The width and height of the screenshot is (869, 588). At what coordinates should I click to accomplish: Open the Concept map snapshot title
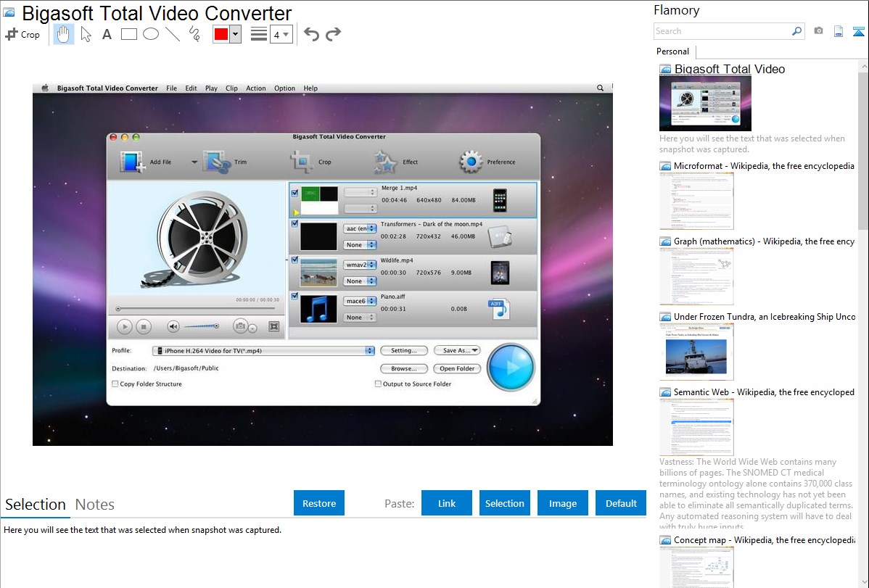(x=764, y=539)
